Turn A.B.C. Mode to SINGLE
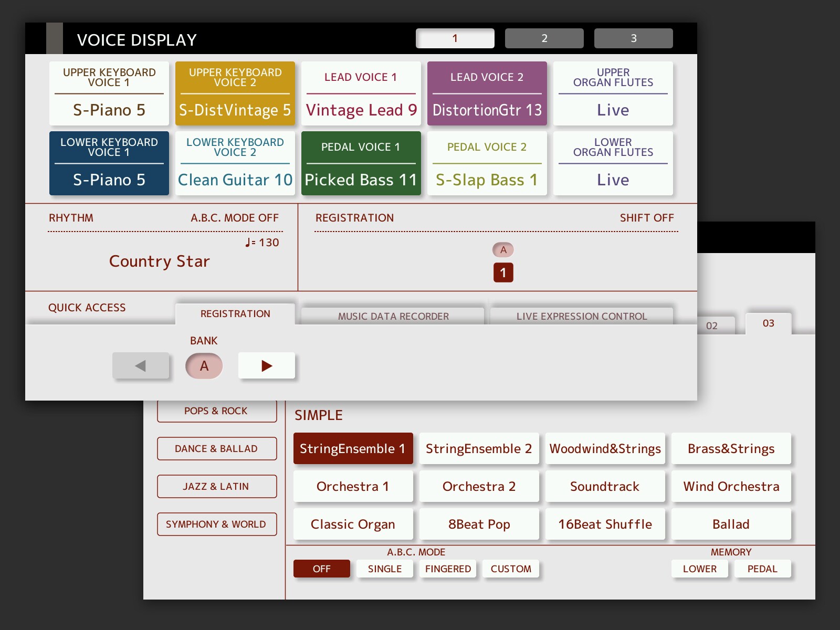The image size is (840, 630). [385, 569]
